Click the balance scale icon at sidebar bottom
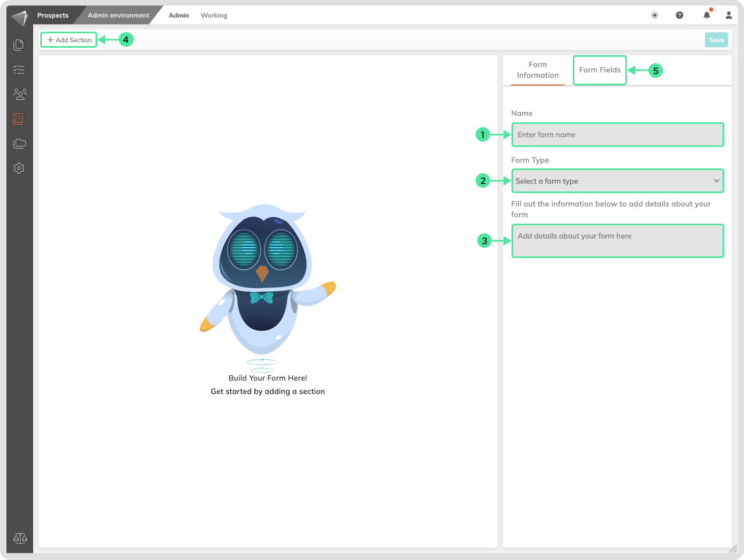 (x=20, y=538)
